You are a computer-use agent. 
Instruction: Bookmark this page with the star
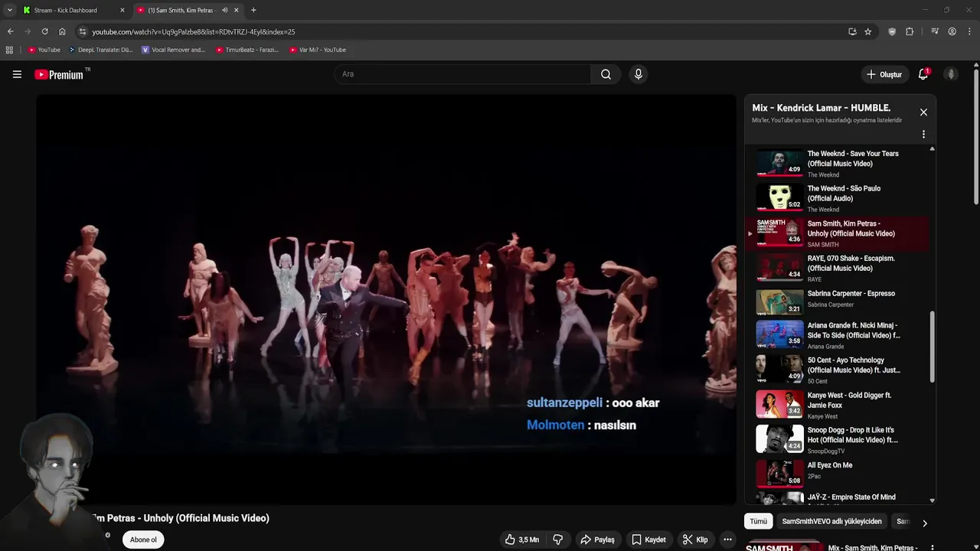click(867, 31)
